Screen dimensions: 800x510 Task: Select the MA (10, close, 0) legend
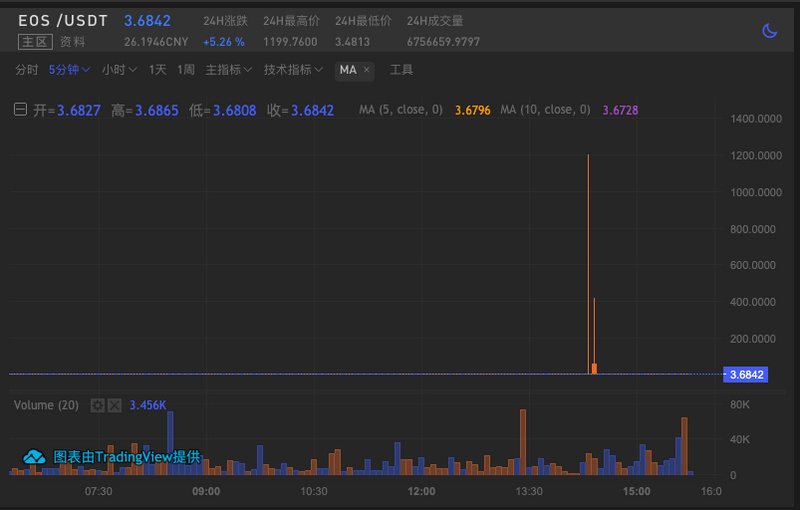coord(545,110)
